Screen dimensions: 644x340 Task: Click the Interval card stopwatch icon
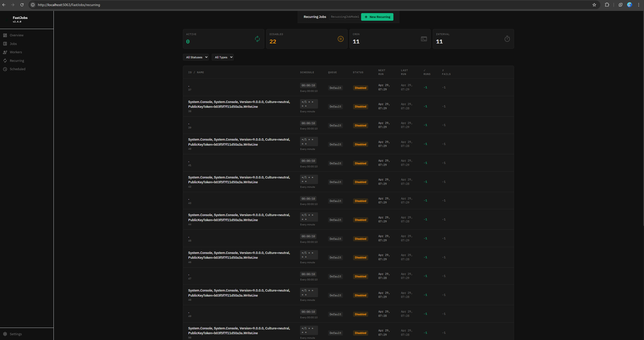tap(507, 39)
